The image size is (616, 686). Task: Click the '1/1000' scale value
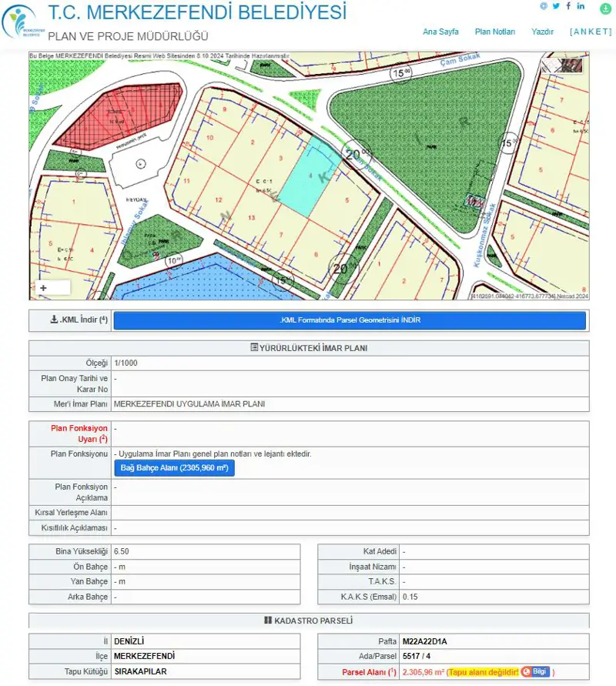pyautogui.click(x=126, y=363)
